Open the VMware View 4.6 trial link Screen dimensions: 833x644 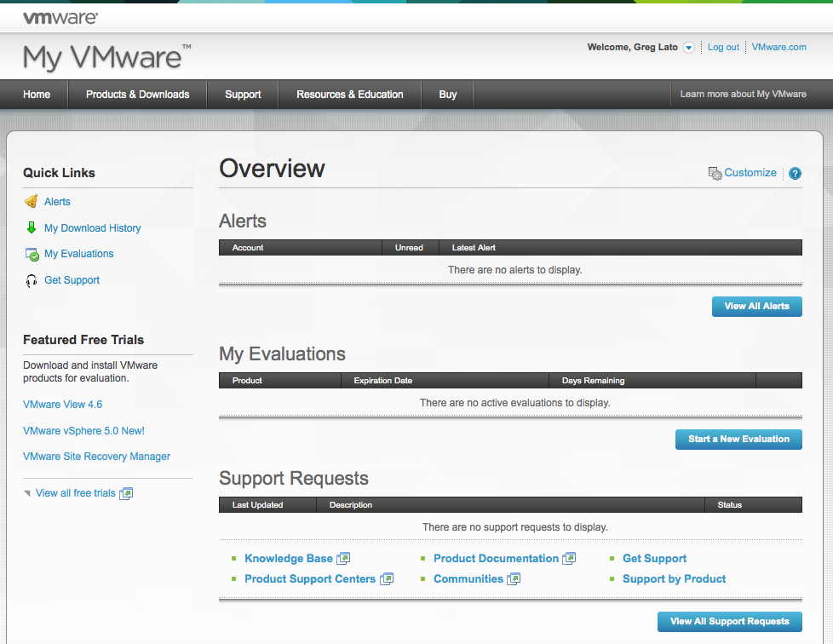pos(63,405)
